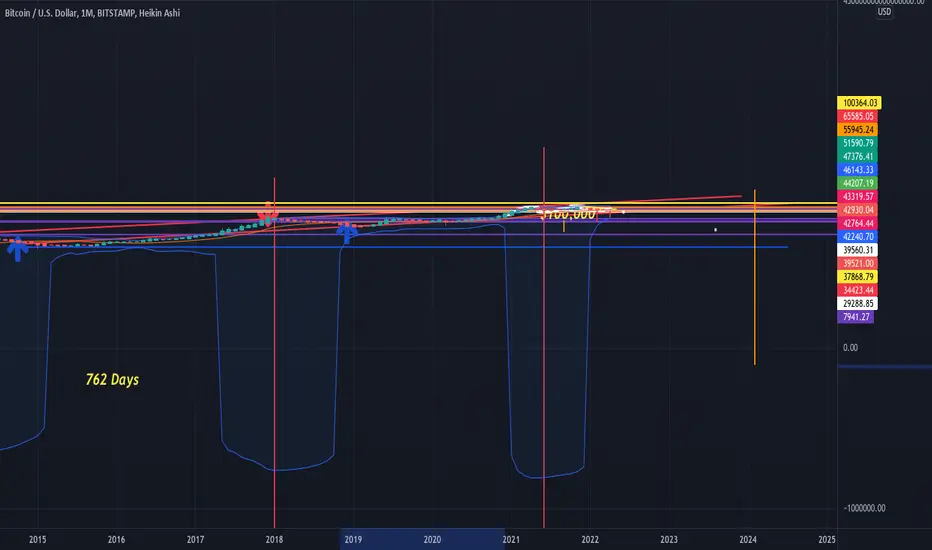Image resolution: width=932 pixels, height=550 pixels.
Task: Select the white 39560.31 price label
Action: point(857,250)
